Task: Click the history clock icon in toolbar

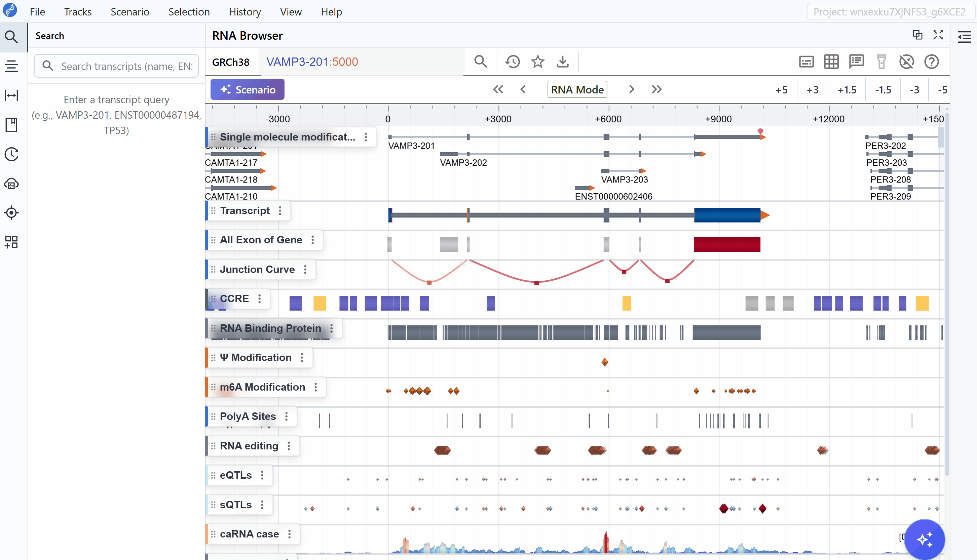Action: (x=512, y=62)
